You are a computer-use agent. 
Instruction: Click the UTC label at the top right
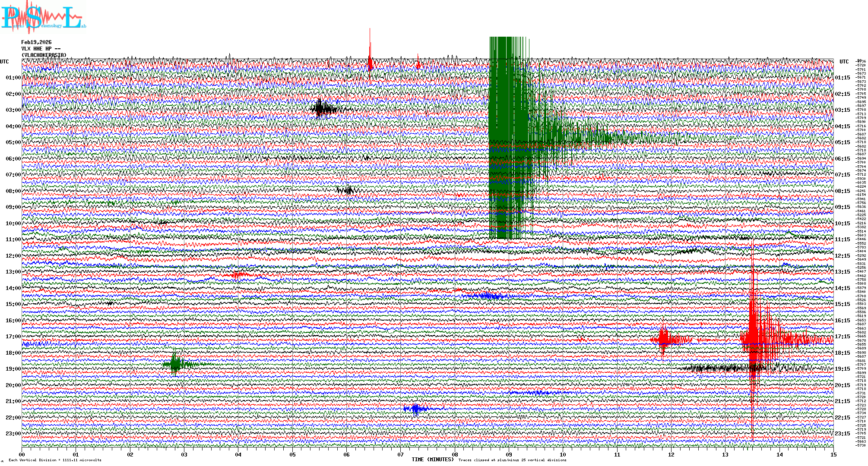click(844, 62)
